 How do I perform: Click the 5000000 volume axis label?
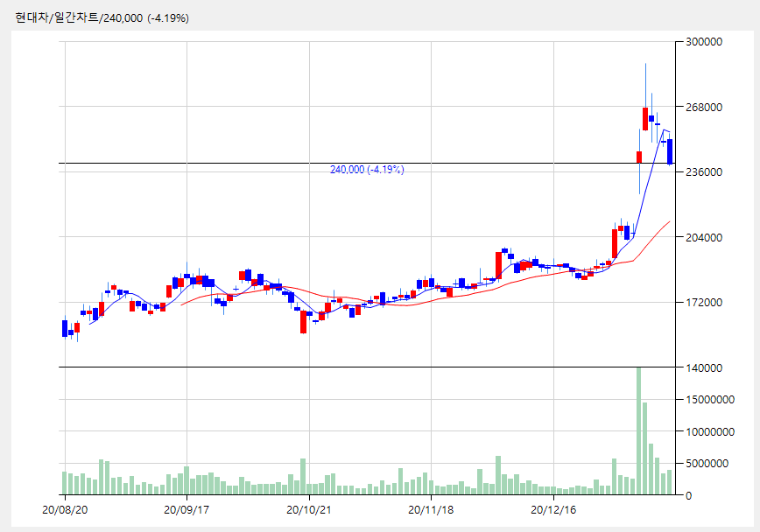[x=707, y=464]
